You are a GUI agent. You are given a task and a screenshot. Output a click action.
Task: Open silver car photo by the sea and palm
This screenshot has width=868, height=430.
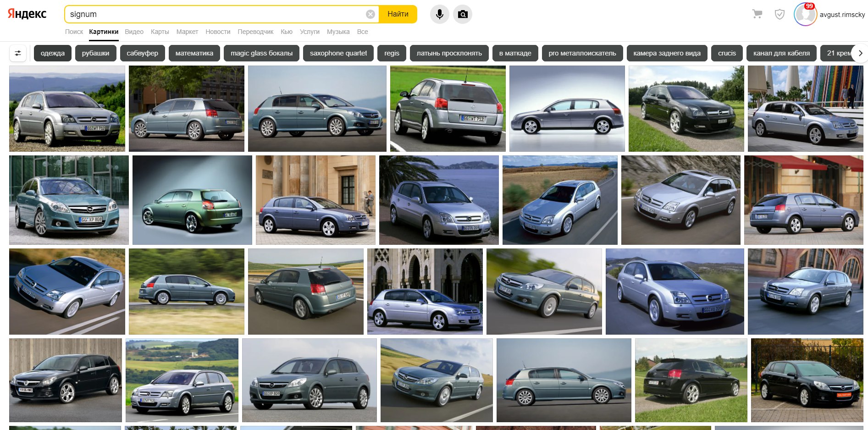[439, 200]
